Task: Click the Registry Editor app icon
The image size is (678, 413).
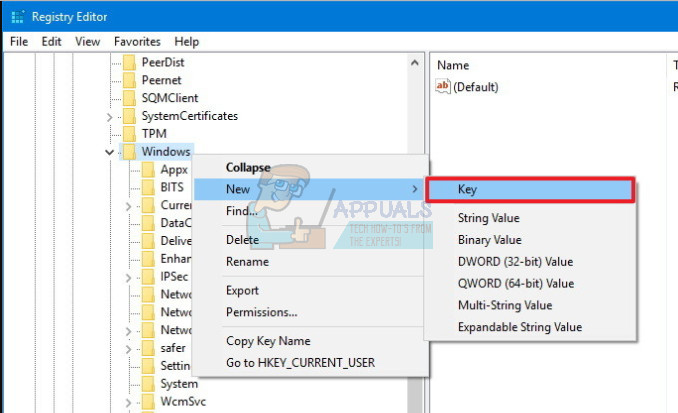Action: (x=17, y=17)
